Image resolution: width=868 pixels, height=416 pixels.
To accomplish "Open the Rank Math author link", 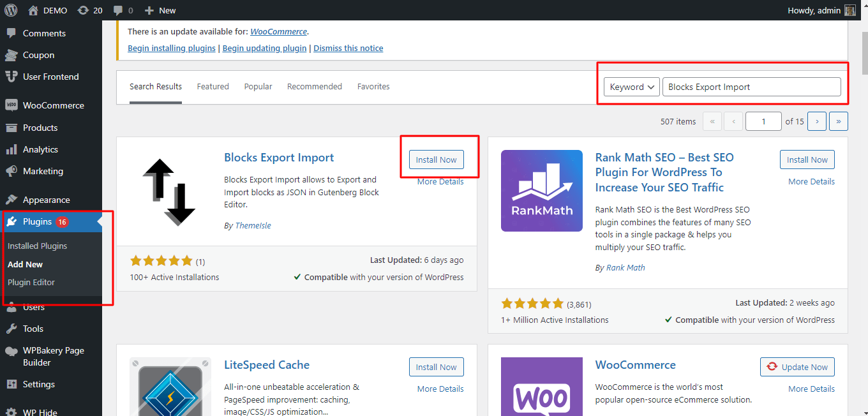I will coord(625,268).
